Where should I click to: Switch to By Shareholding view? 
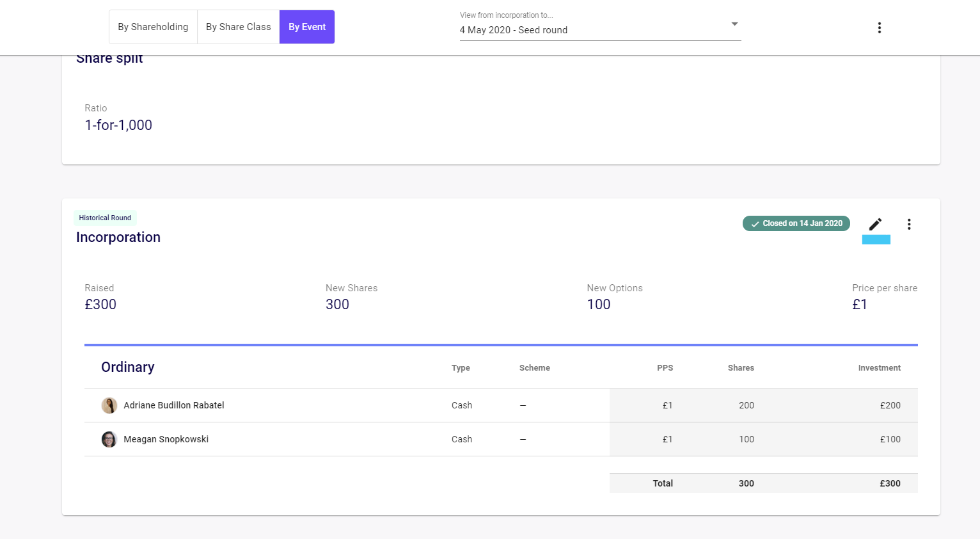pos(153,27)
